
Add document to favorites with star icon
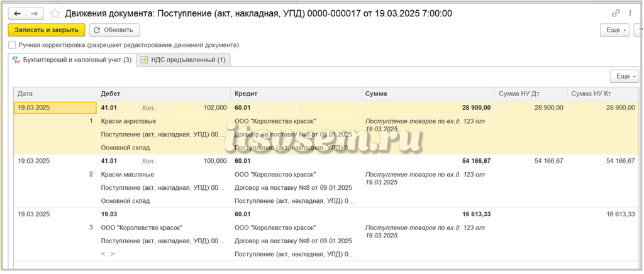pos(55,14)
